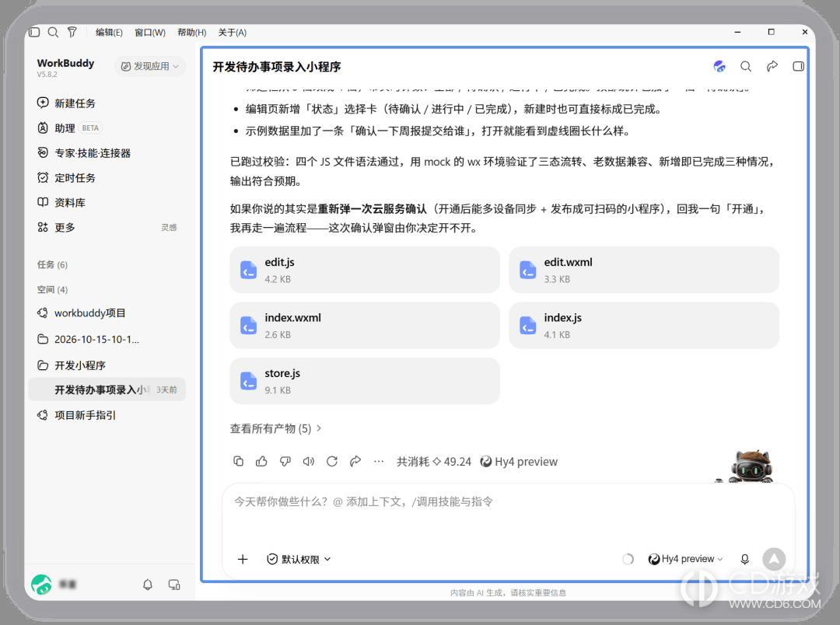Viewport: 840px width, 625px height.
Task: Select the 项目新手指引 item
Action: 76,415
